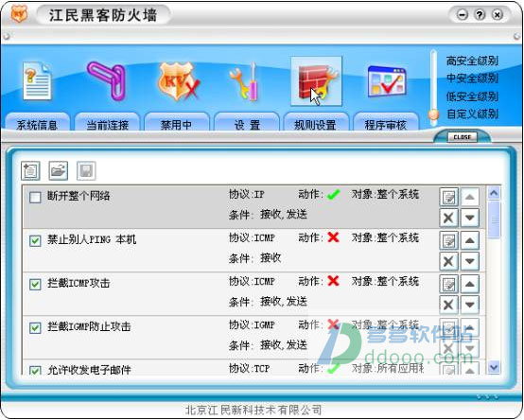Click the purple chain link connection icon
524x420 pixels.
coord(107,81)
